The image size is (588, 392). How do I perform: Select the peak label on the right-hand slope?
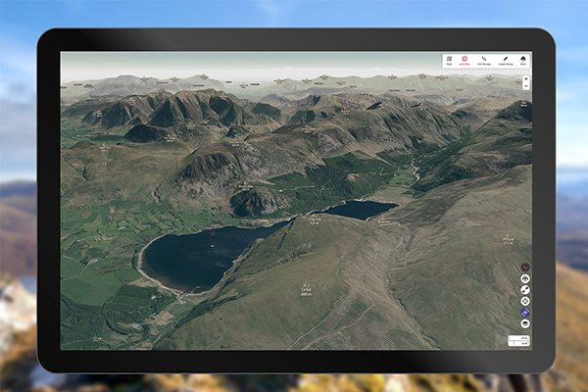[507, 237]
